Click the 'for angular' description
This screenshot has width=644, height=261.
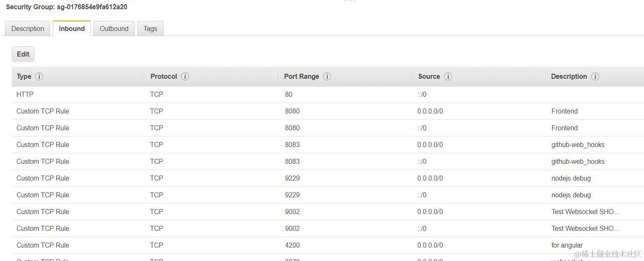pyautogui.click(x=567, y=245)
